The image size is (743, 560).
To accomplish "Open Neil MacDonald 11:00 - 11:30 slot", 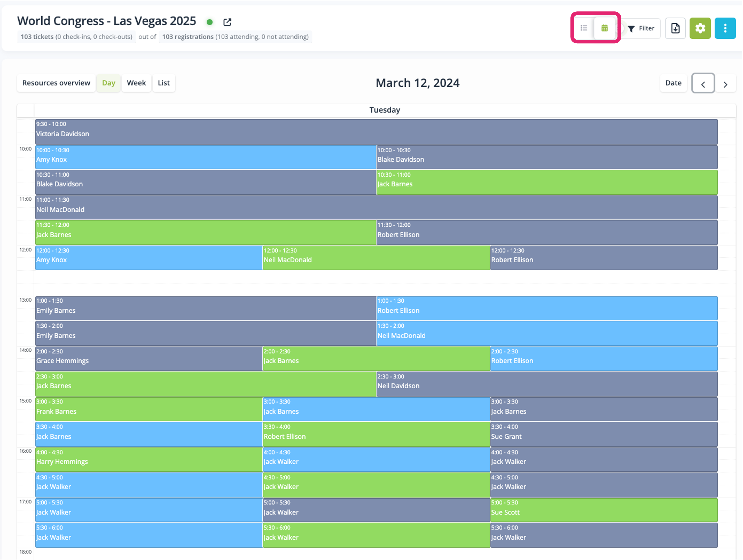I will coord(376,207).
